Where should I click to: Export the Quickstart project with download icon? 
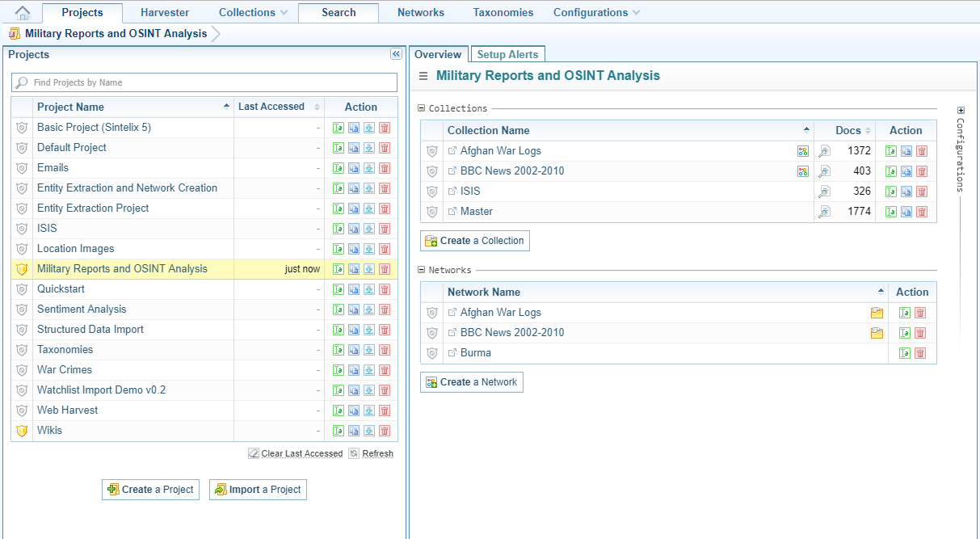pos(369,289)
